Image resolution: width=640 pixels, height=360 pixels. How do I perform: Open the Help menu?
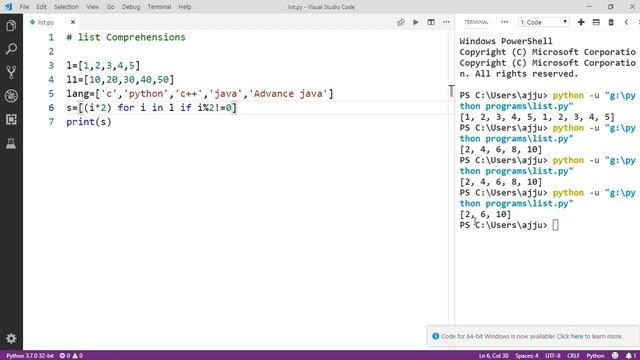coord(184,7)
